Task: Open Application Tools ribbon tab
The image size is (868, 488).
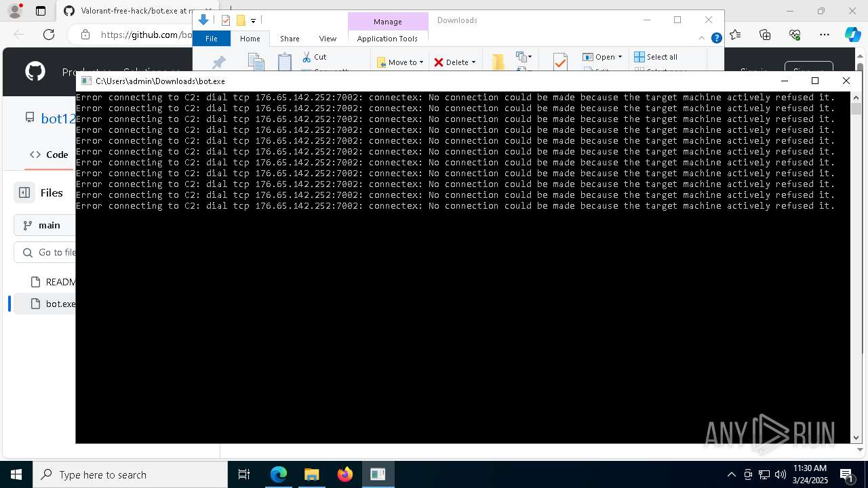Action: (387, 39)
